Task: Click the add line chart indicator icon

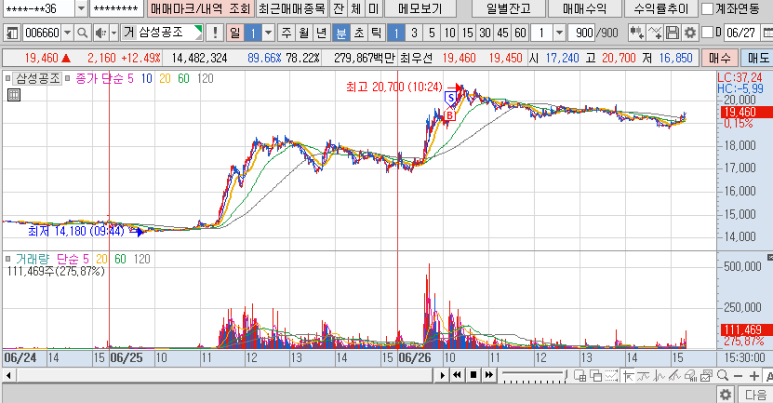Action: [x=655, y=33]
